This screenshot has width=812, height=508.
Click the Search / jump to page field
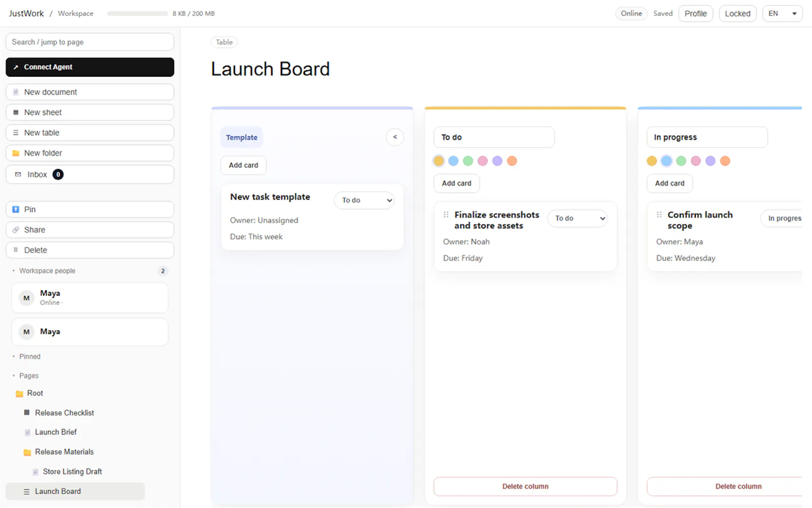coord(90,42)
